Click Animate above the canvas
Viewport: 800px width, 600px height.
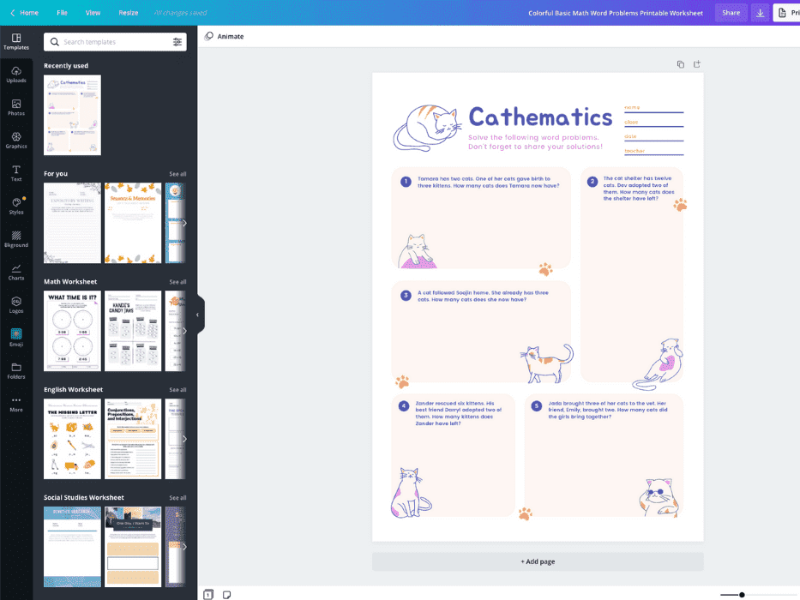(x=228, y=36)
